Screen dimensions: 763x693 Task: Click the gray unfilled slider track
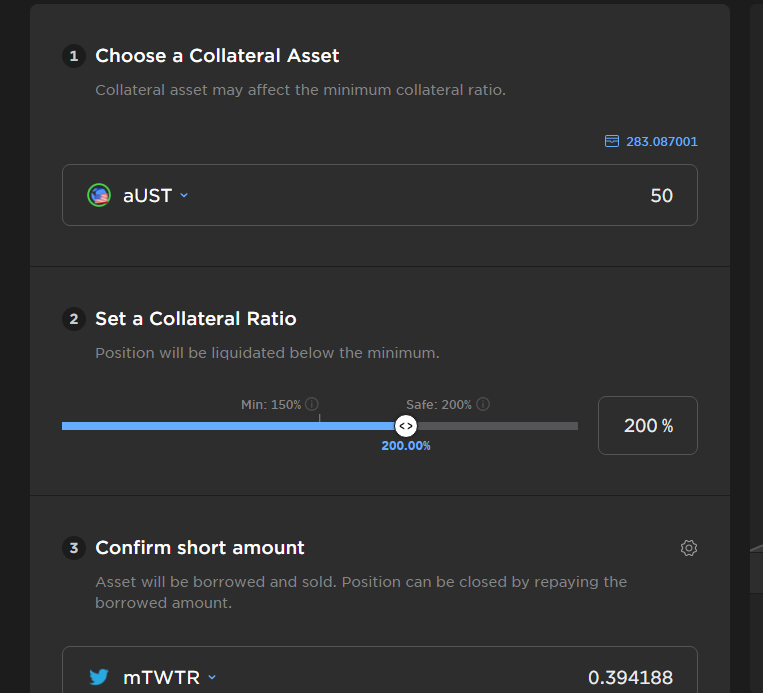point(497,426)
